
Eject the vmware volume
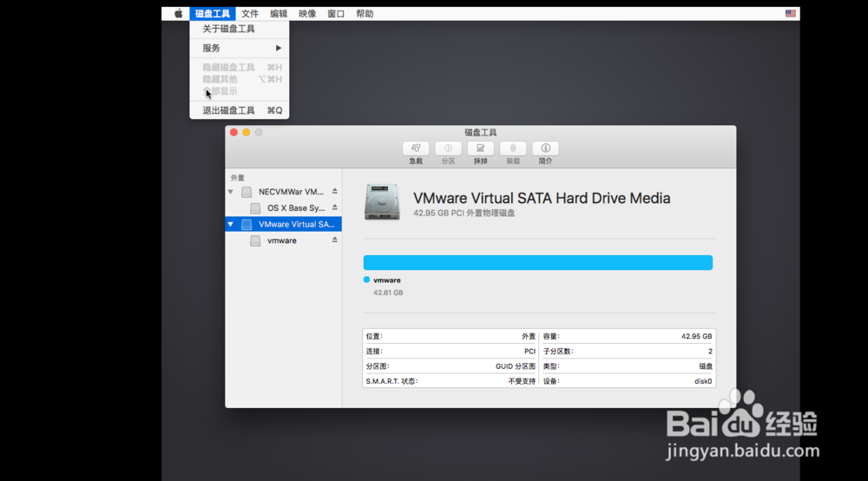point(335,240)
